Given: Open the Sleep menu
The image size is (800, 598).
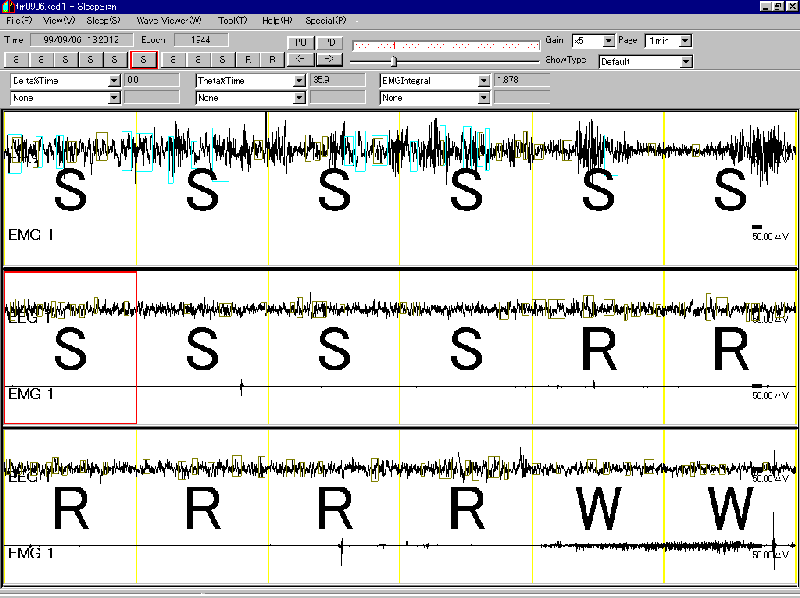Looking at the screenshot, I should coord(103,20).
